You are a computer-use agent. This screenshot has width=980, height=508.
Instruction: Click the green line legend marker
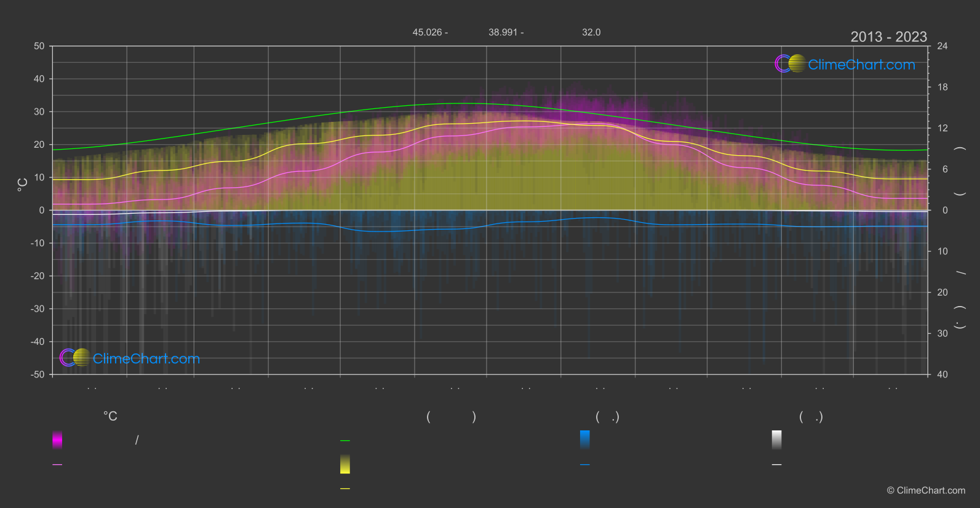[x=345, y=441]
